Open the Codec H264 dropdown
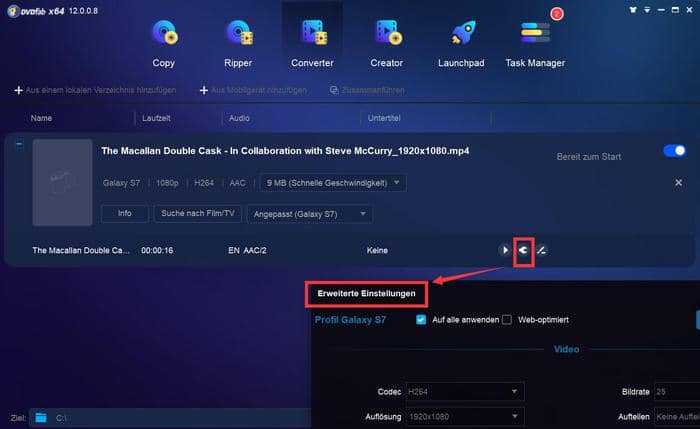The height and width of the screenshot is (429, 700). [x=465, y=392]
